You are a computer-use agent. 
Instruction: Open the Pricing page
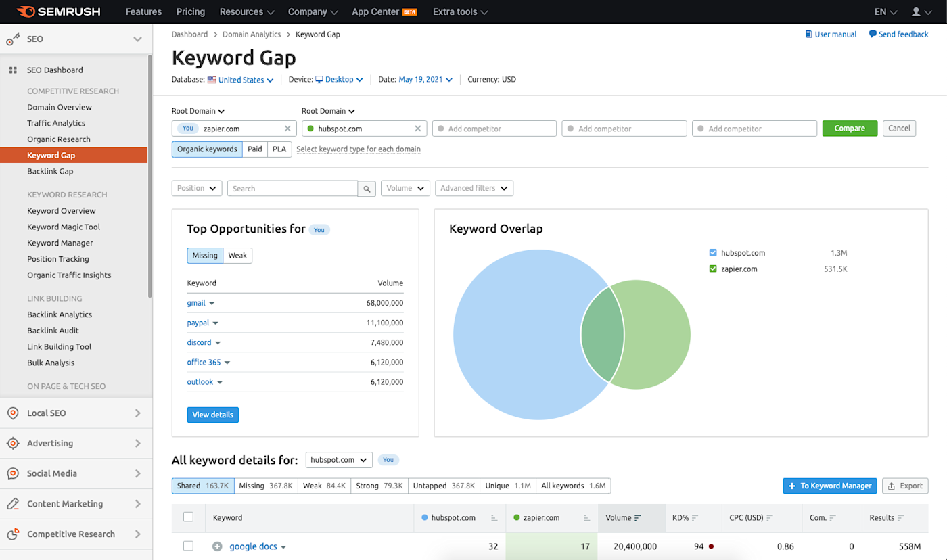point(191,11)
